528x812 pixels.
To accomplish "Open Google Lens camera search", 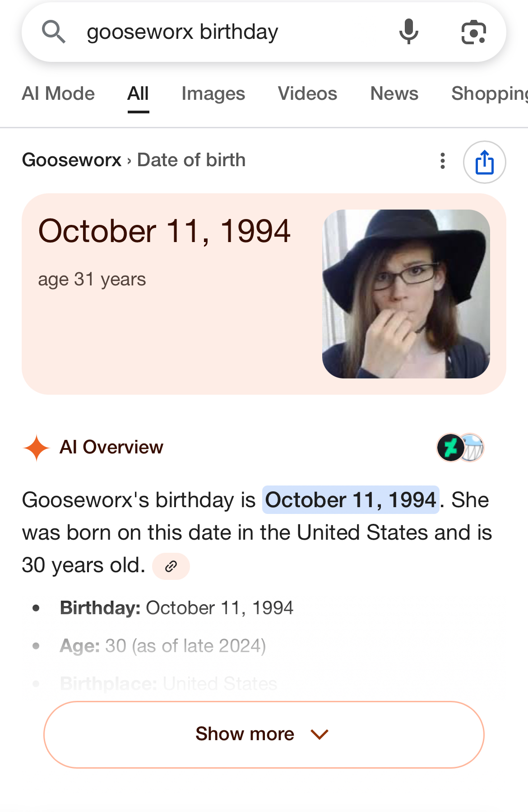I will click(x=473, y=32).
